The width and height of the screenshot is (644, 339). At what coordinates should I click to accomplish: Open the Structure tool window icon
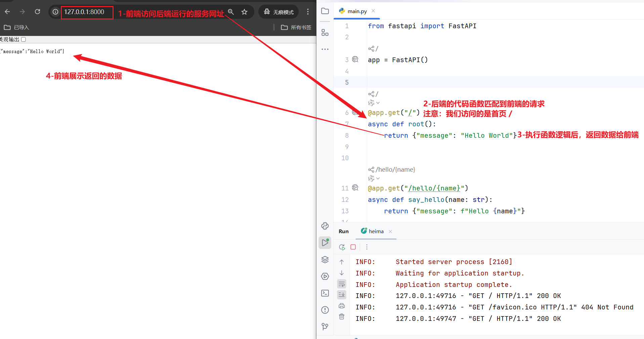[x=325, y=33]
